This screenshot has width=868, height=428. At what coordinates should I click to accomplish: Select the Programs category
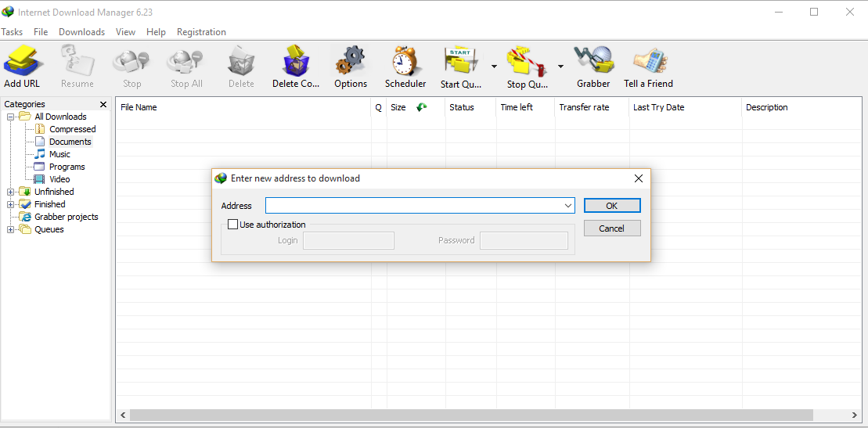point(67,167)
